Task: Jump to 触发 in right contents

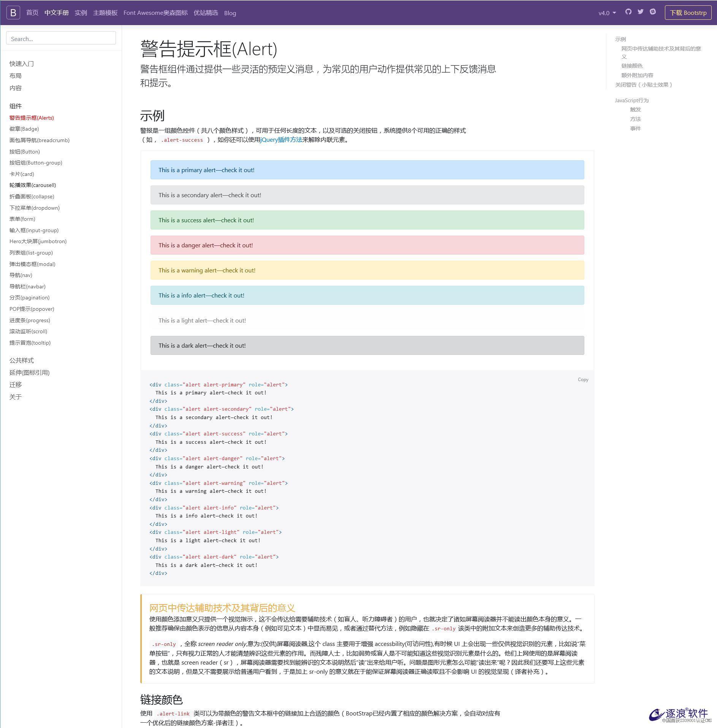Action: (x=635, y=109)
